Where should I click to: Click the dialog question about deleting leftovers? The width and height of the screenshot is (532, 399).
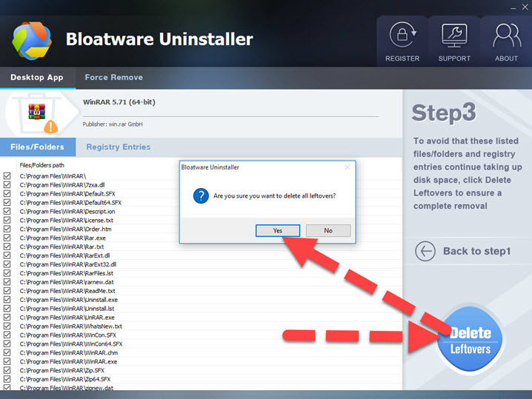pos(274,196)
